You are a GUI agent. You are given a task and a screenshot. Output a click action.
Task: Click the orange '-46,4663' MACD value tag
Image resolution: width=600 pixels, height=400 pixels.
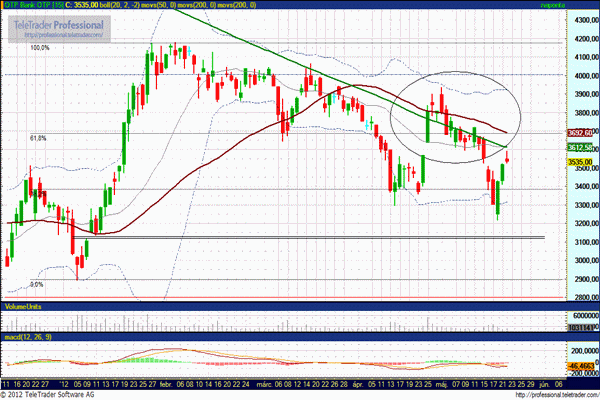point(581,366)
